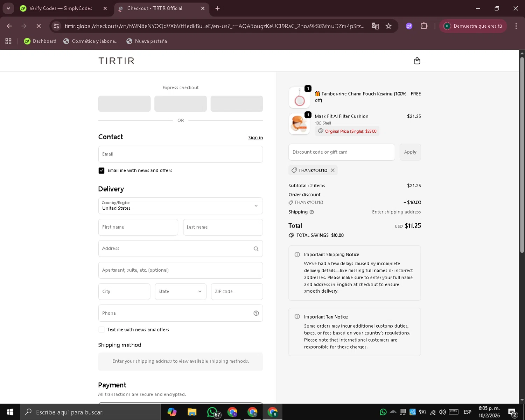The image size is (525, 420).
Task: Remove the THANKYOU10 discount code
Action: point(332,170)
